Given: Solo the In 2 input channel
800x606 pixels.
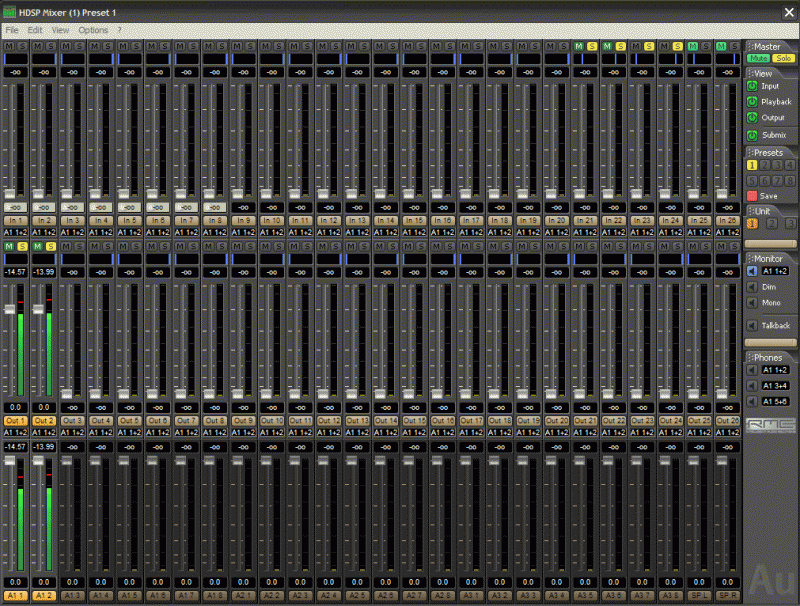Looking at the screenshot, I should pos(51,46).
